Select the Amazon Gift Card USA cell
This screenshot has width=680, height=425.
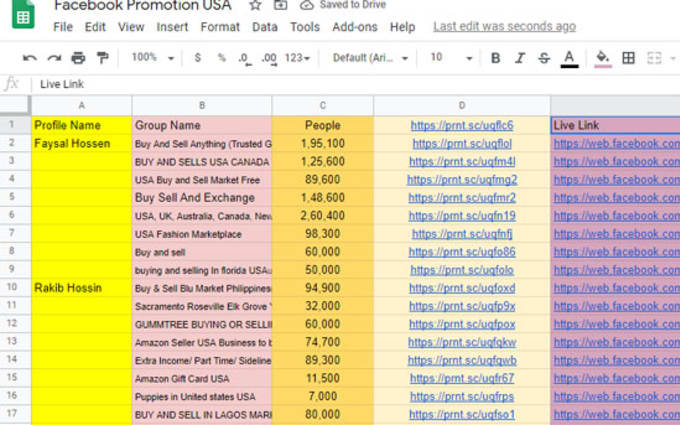click(202, 379)
